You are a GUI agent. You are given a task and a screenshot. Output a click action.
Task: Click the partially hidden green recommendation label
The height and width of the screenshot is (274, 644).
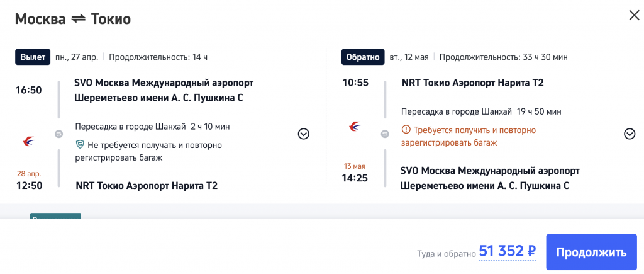[55, 219]
